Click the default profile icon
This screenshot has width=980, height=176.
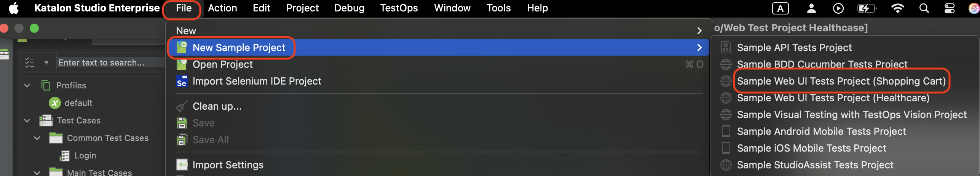[x=54, y=103]
